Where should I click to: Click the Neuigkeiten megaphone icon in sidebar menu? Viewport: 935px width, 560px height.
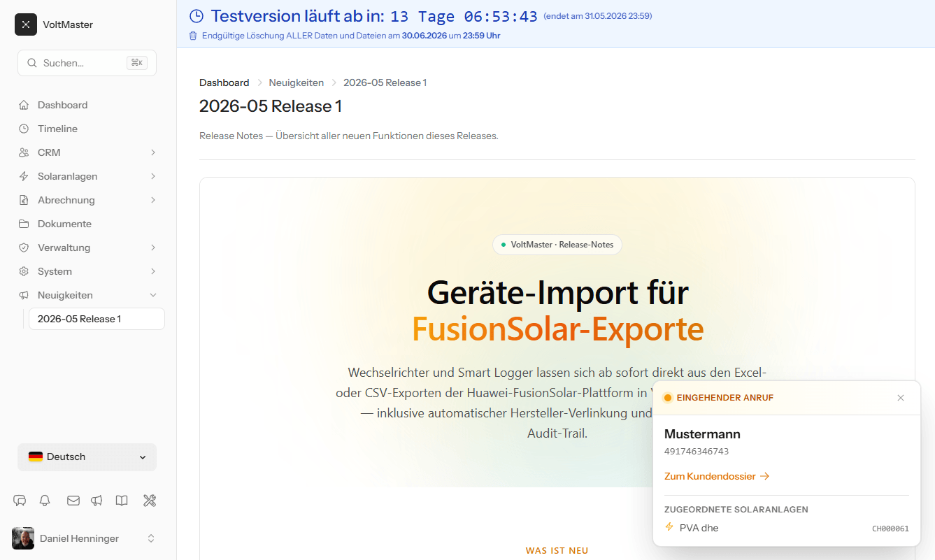[x=24, y=295]
